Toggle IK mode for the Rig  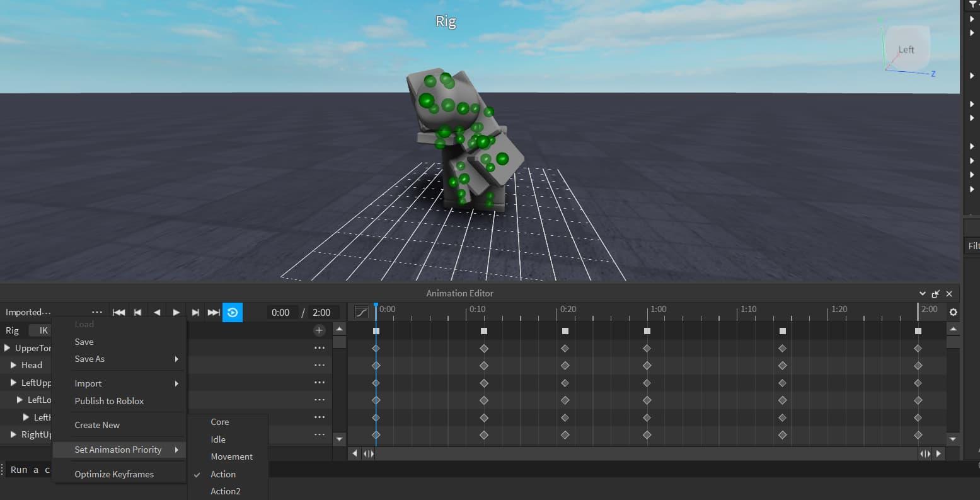click(x=40, y=330)
